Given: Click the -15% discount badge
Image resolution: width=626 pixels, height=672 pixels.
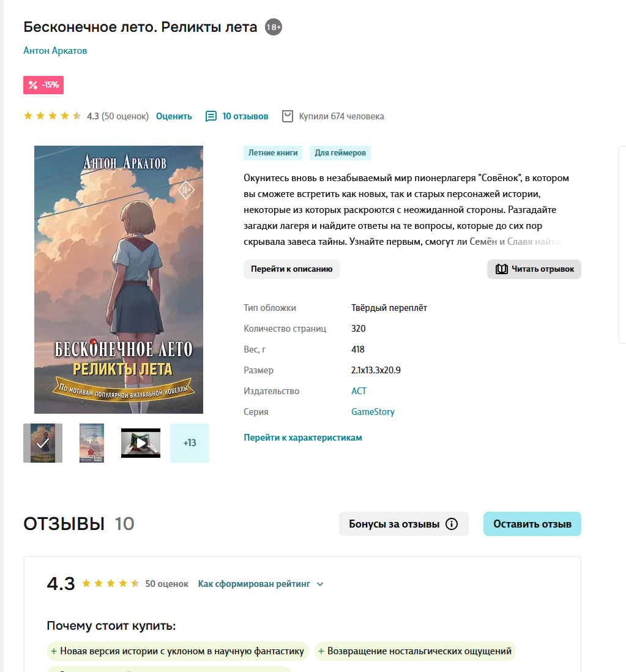Looking at the screenshot, I should 43,85.
